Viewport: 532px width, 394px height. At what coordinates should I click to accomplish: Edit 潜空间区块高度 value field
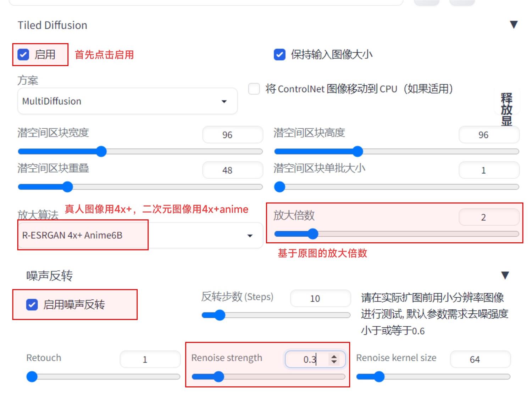point(489,135)
